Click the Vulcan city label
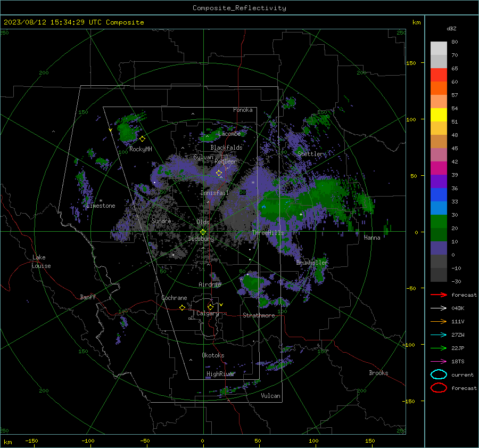479x448 pixels. (x=270, y=396)
